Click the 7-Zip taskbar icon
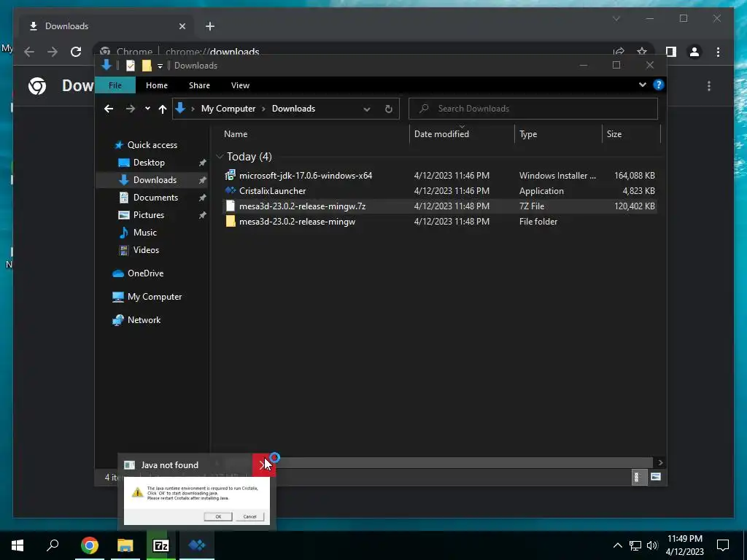The height and width of the screenshot is (560, 747). tap(160, 545)
